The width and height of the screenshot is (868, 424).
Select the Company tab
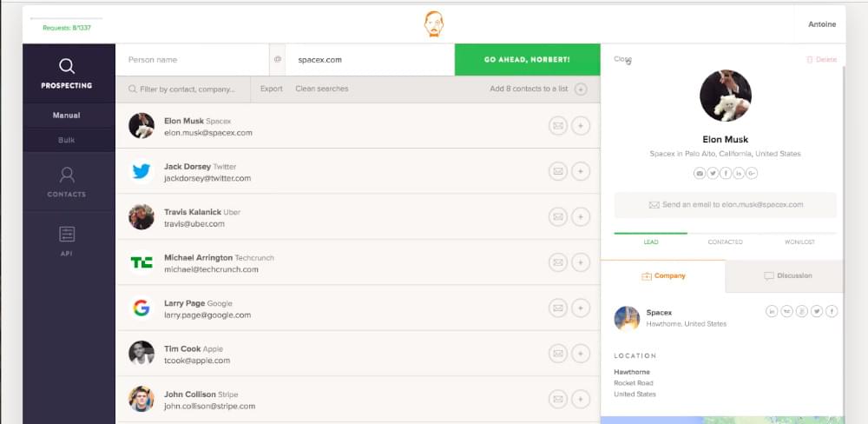663,275
